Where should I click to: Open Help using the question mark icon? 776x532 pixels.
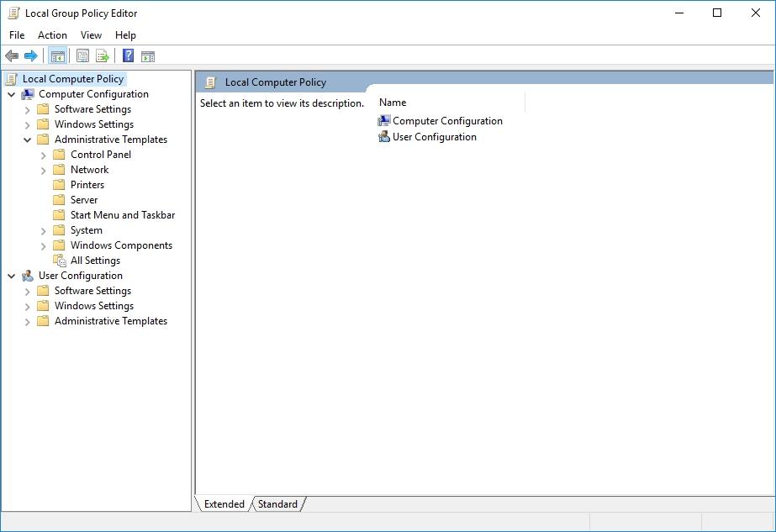pos(126,55)
